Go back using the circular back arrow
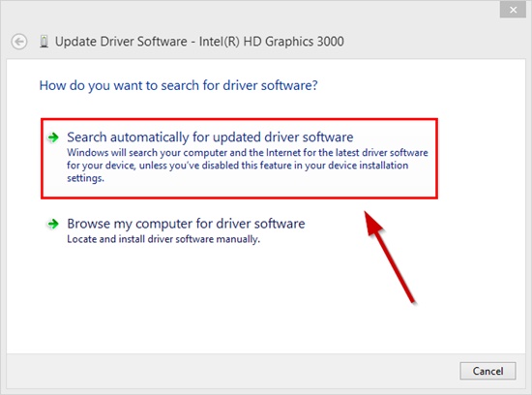Viewport: 532px width, 395px height. (x=19, y=43)
